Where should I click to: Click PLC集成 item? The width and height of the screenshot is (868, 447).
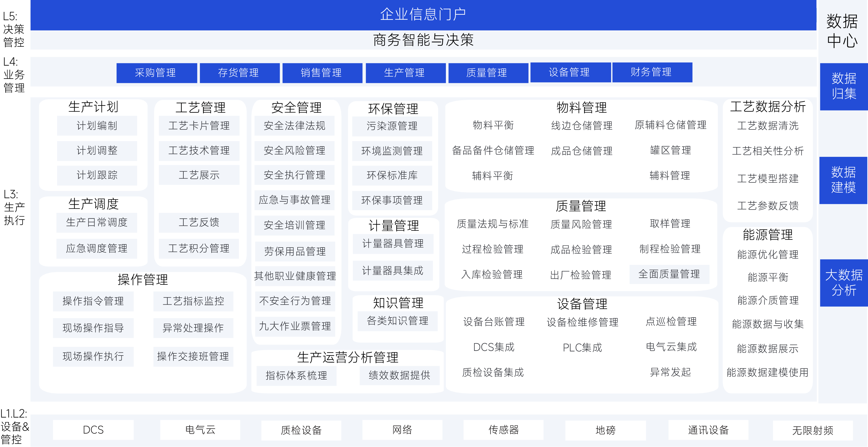pos(582,348)
